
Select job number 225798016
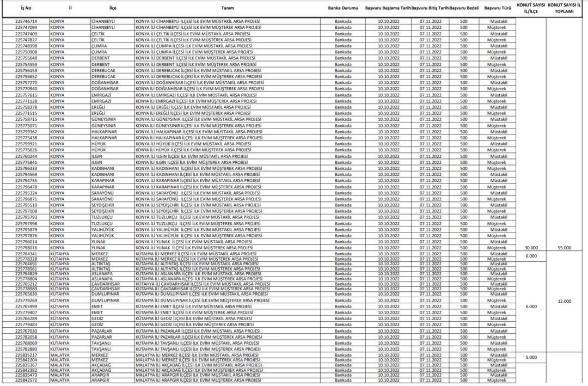(x=26, y=248)
